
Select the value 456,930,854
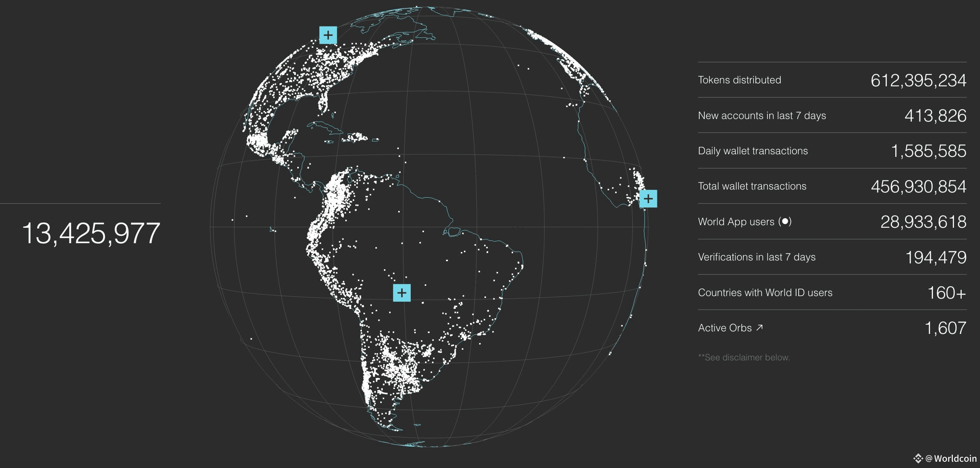[919, 187]
